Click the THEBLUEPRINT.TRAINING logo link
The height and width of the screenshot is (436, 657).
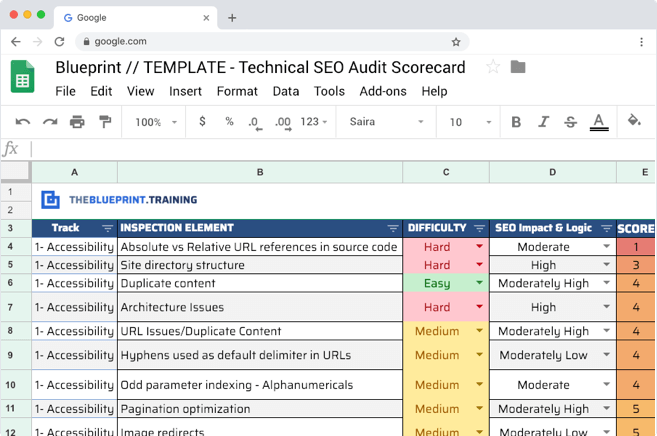tap(119, 200)
